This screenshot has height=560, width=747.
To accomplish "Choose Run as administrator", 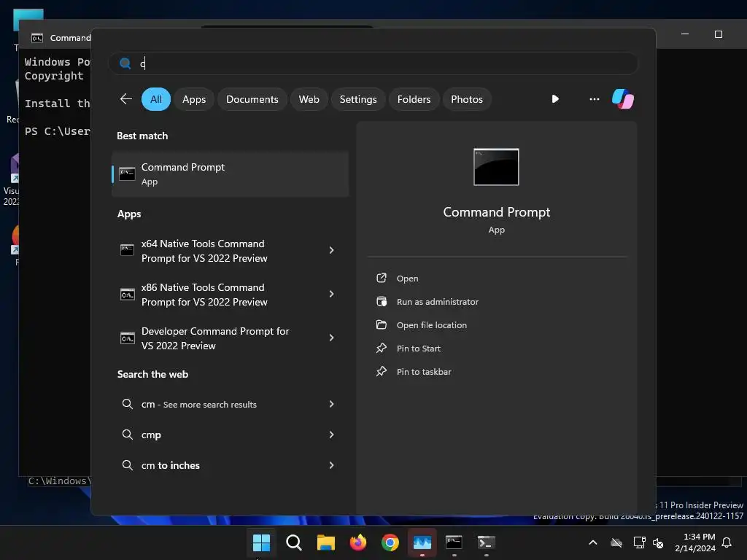I will tap(438, 302).
